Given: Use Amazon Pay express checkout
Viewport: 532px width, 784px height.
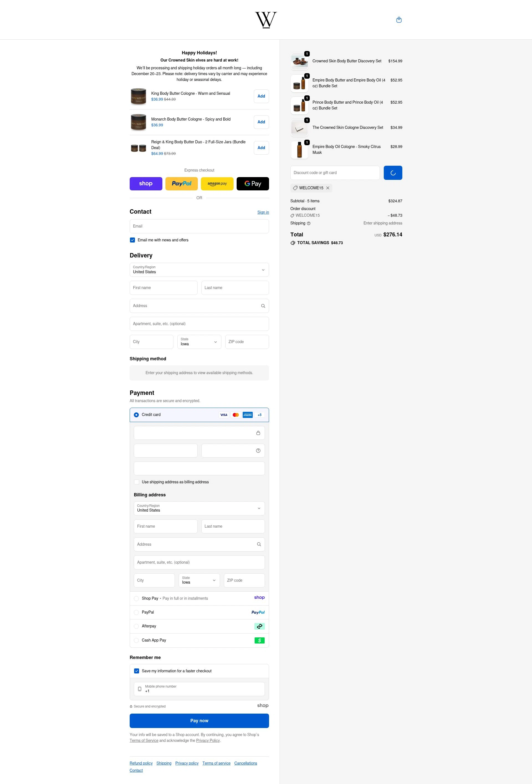Looking at the screenshot, I should [x=217, y=183].
